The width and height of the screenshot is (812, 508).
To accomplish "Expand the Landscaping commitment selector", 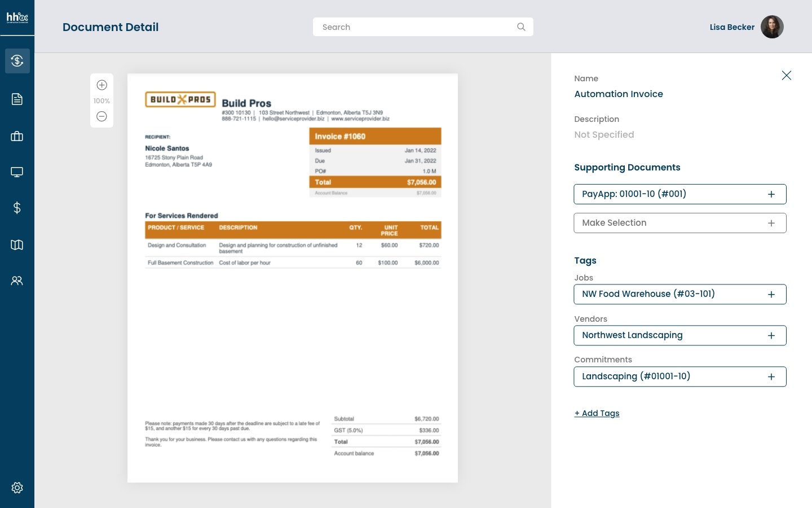I will [x=771, y=376].
